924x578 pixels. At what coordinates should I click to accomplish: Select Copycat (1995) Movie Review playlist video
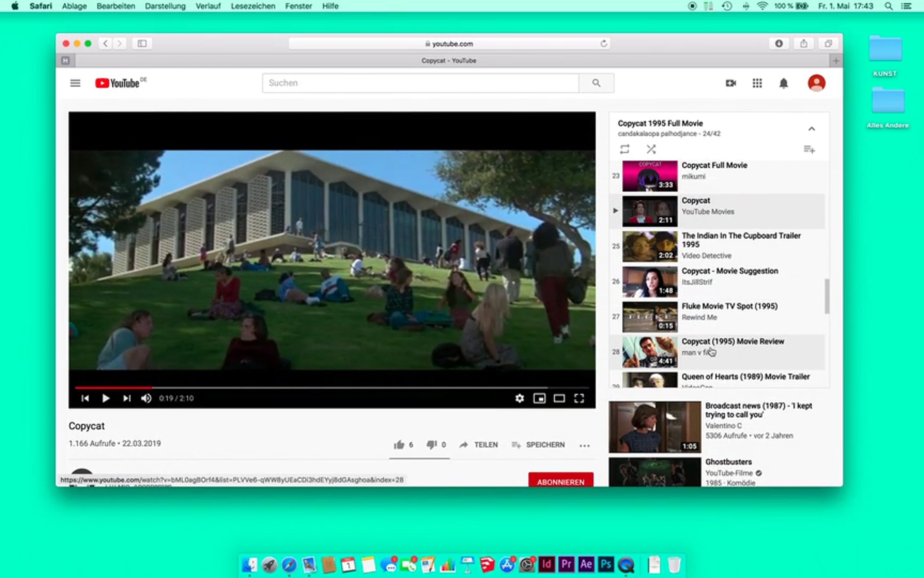pos(732,341)
